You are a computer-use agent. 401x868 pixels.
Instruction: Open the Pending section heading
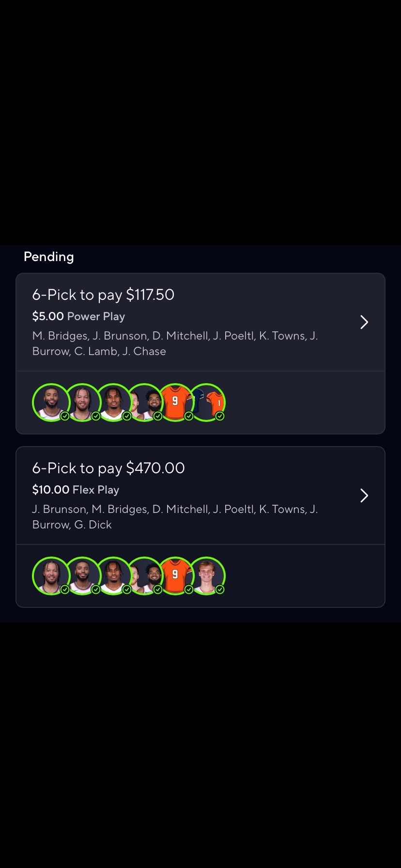pos(49,257)
